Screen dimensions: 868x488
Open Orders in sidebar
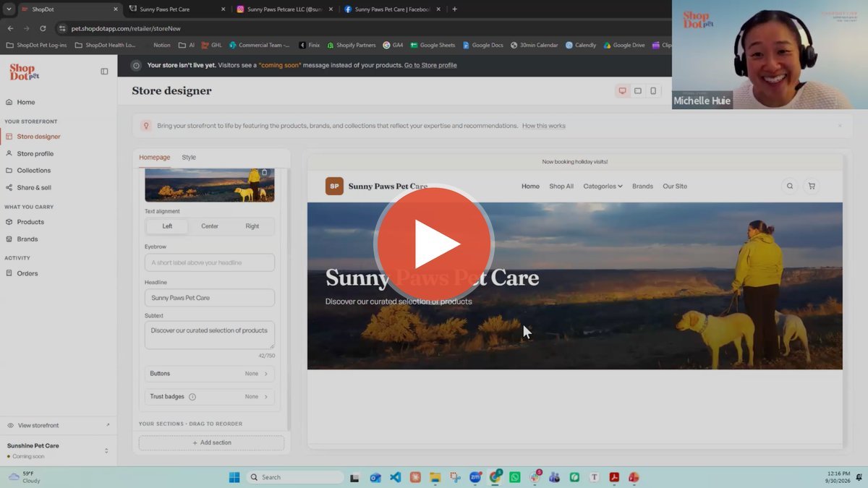pos(27,273)
